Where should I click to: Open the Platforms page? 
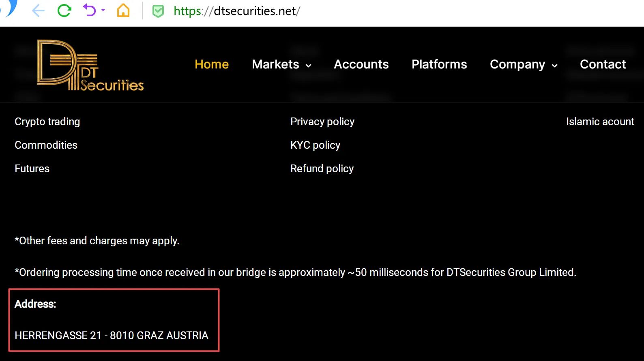tap(439, 64)
